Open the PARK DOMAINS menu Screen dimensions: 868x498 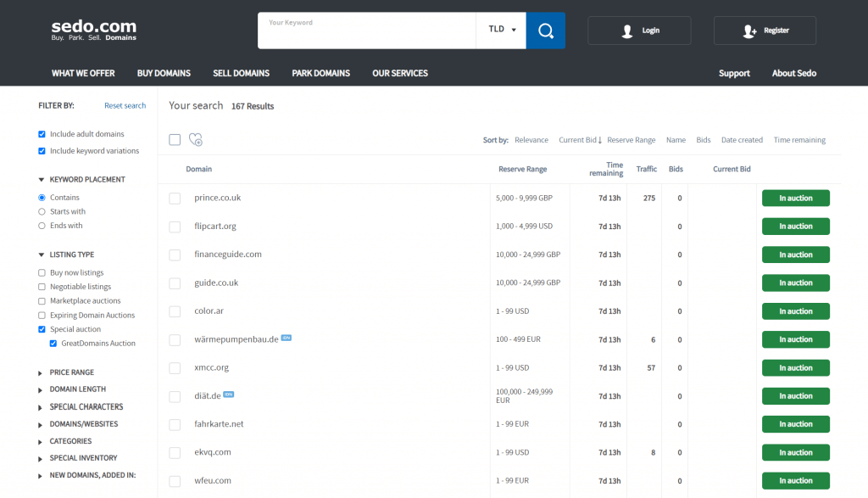pyautogui.click(x=320, y=73)
